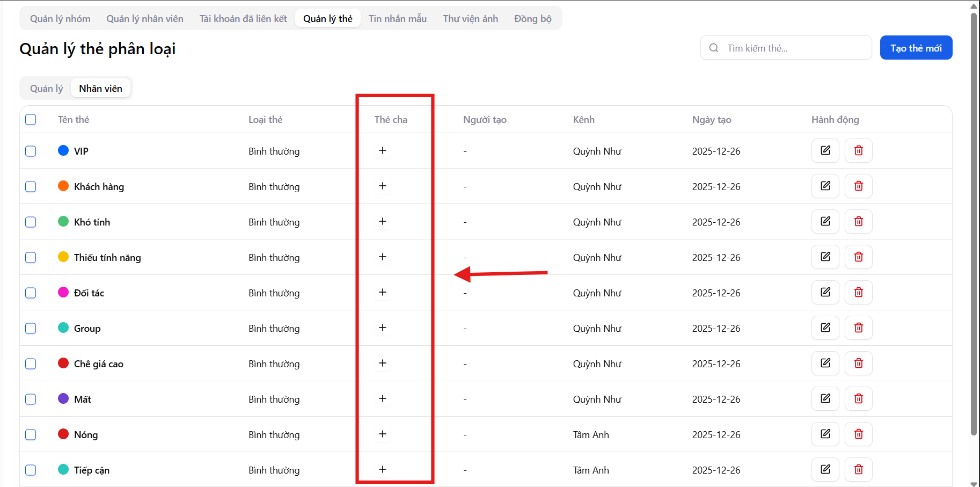
Task: Click the plus under Thẻ cha for Mất
Action: click(x=382, y=398)
